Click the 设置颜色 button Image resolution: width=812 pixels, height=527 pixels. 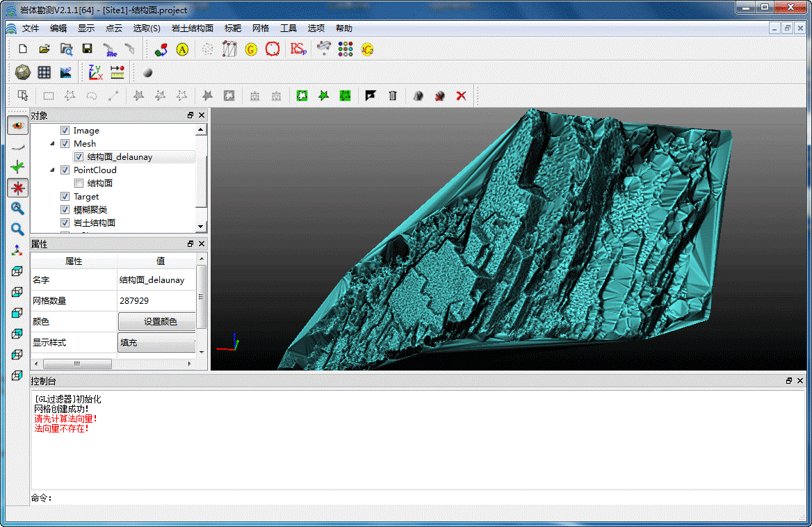click(x=160, y=322)
